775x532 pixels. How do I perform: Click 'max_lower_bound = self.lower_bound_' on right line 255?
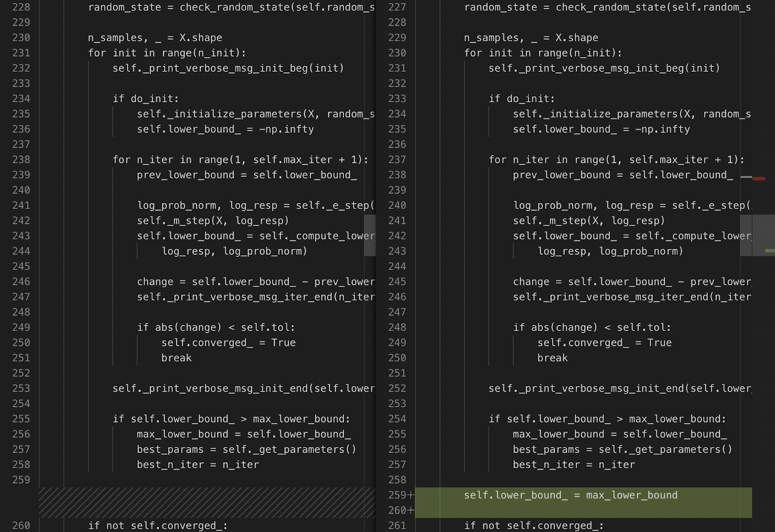[620, 434]
